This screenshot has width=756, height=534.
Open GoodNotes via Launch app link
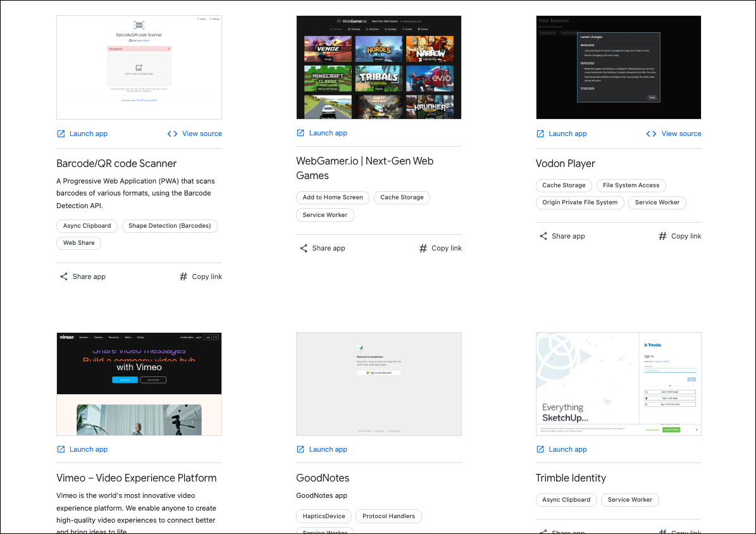328,449
